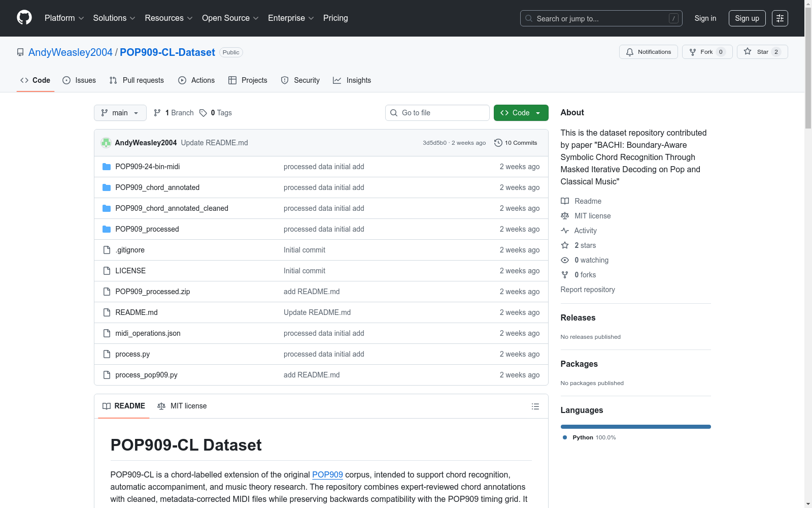Open the Pull requests tab

137,80
